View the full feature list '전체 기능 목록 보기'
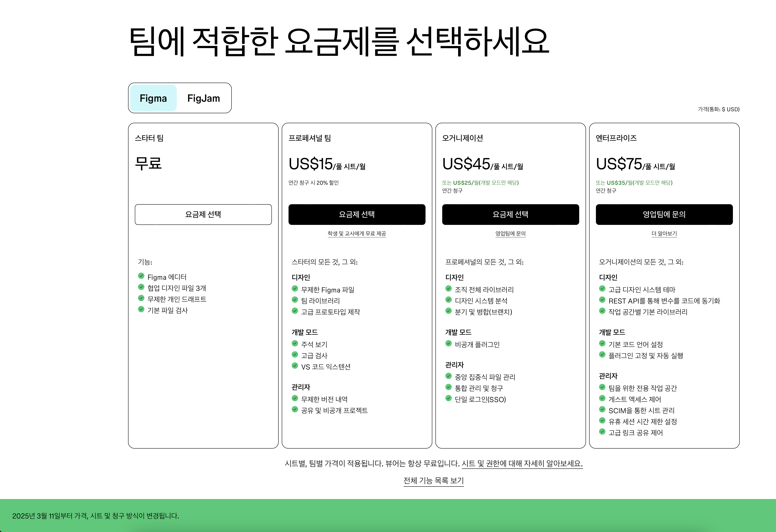The width and height of the screenshot is (776, 532). 433,481
